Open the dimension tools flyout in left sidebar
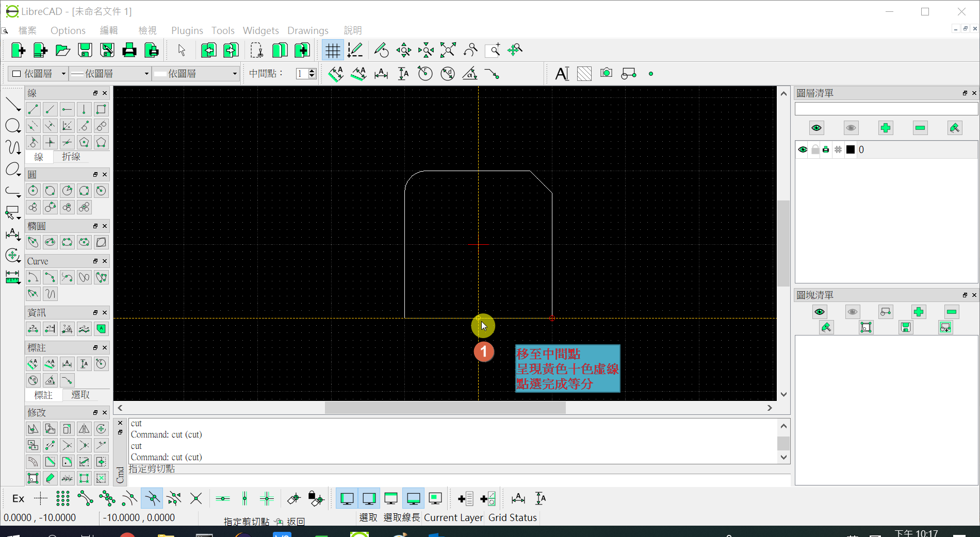The width and height of the screenshot is (980, 537). click(13, 234)
